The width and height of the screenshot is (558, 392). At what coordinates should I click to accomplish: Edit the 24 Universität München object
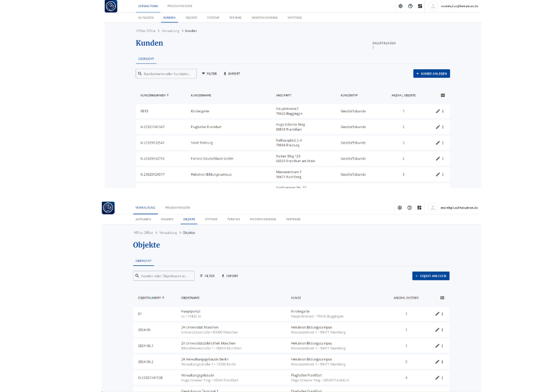coord(438,330)
